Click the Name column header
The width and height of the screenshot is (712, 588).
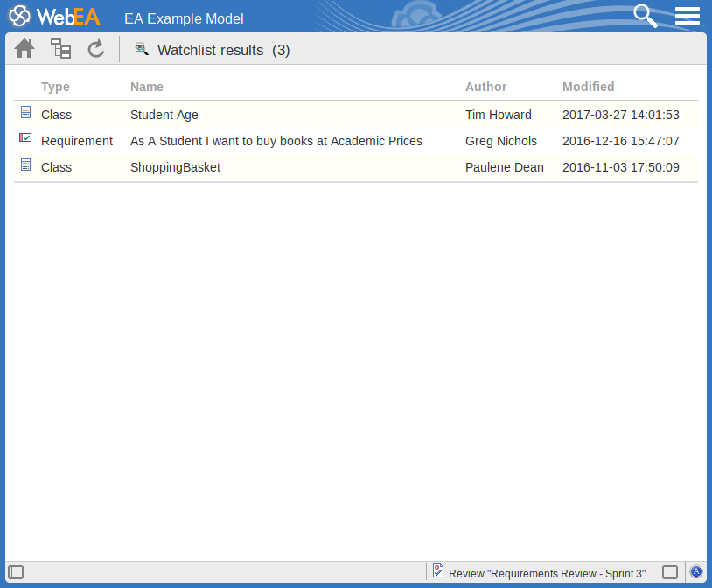pos(147,87)
